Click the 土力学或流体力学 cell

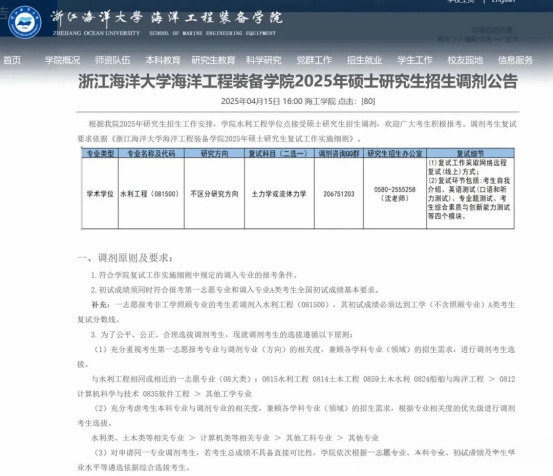(x=279, y=194)
